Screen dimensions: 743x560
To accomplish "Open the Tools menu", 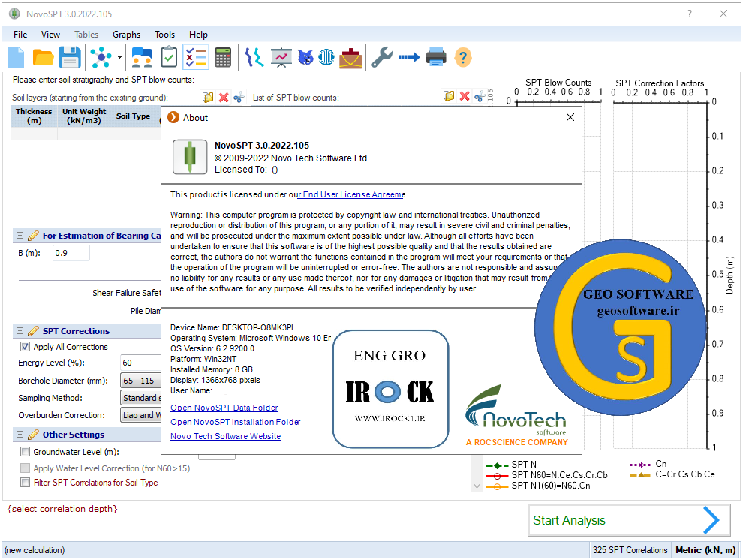I will [164, 35].
